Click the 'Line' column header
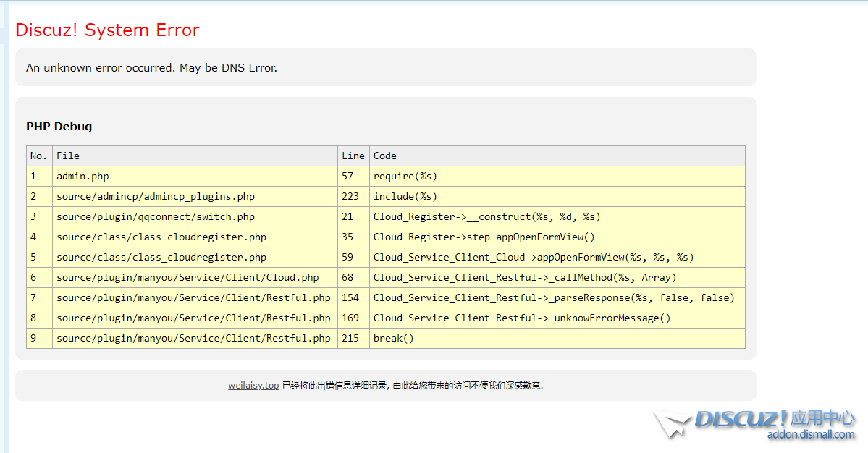The width and height of the screenshot is (868, 453). (353, 156)
